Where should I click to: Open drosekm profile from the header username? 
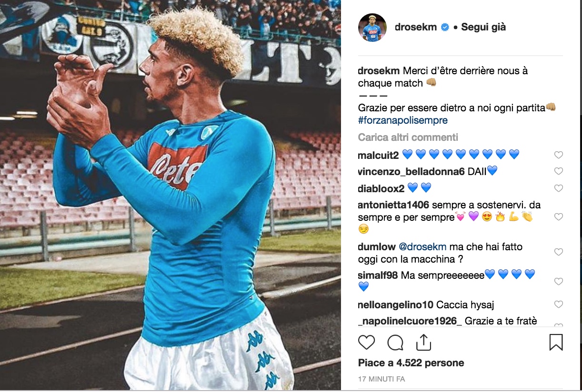(416, 27)
